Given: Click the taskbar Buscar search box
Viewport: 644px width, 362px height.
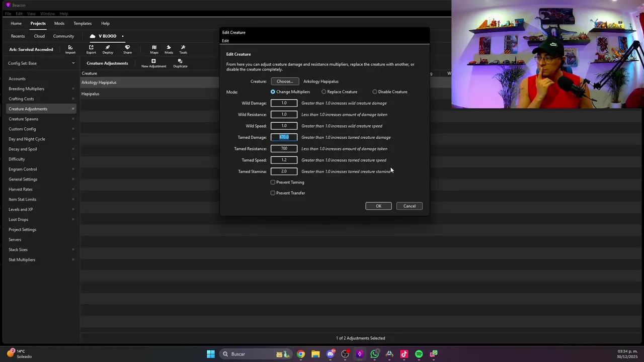Looking at the screenshot, I should coord(256,354).
